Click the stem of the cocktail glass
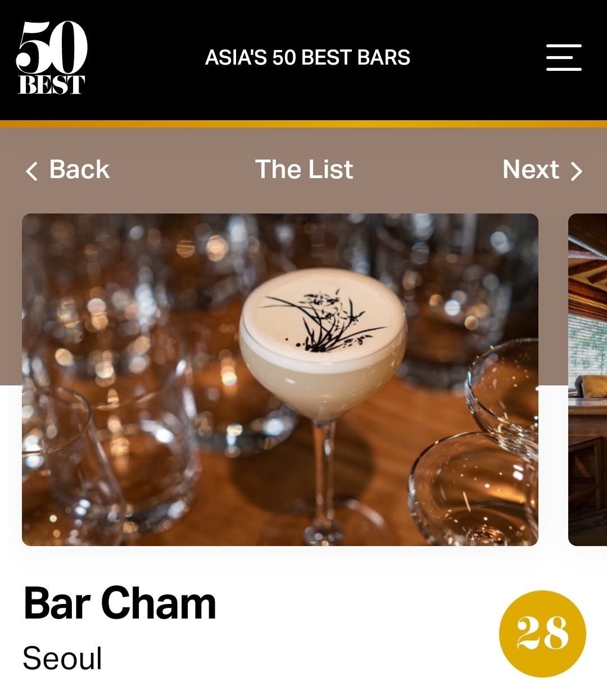Image resolution: width=607 pixels, height=700 pixels. click(x=323, y=478)
